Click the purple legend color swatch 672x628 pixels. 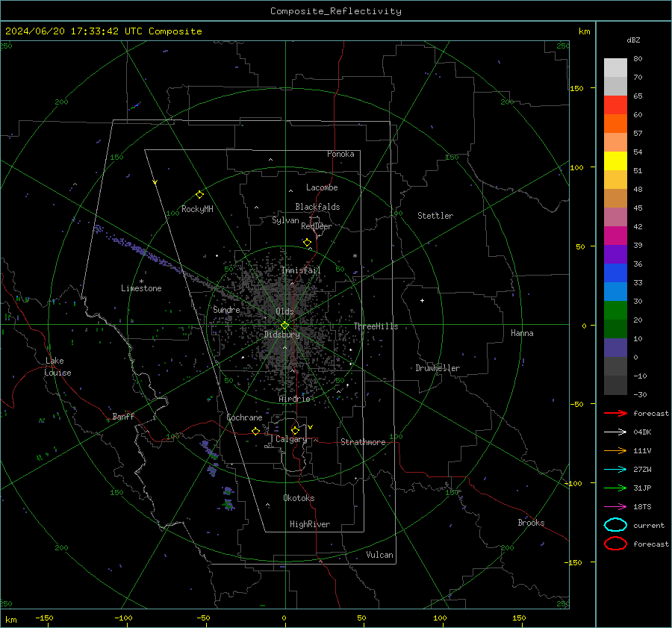(x=615, y=255)
